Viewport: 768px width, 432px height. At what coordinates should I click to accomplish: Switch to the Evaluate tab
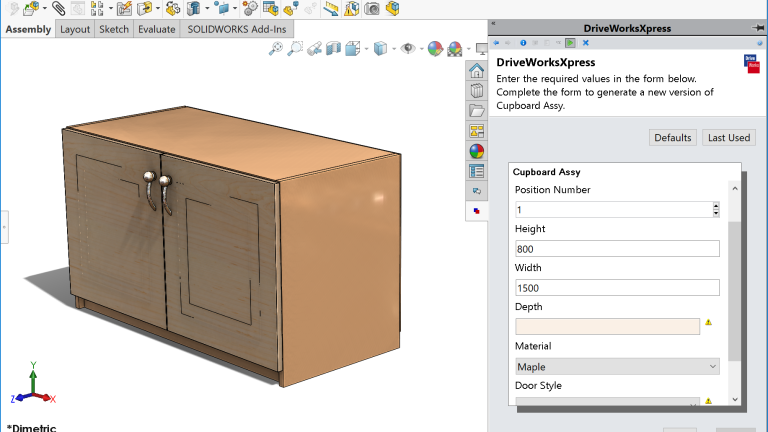tap(156, 29)
